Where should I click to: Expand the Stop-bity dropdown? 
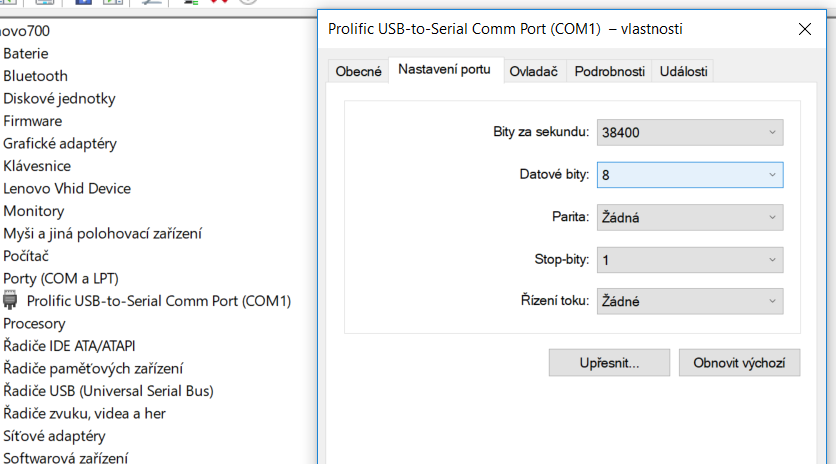pyautogui.click(x=690, y=260)
